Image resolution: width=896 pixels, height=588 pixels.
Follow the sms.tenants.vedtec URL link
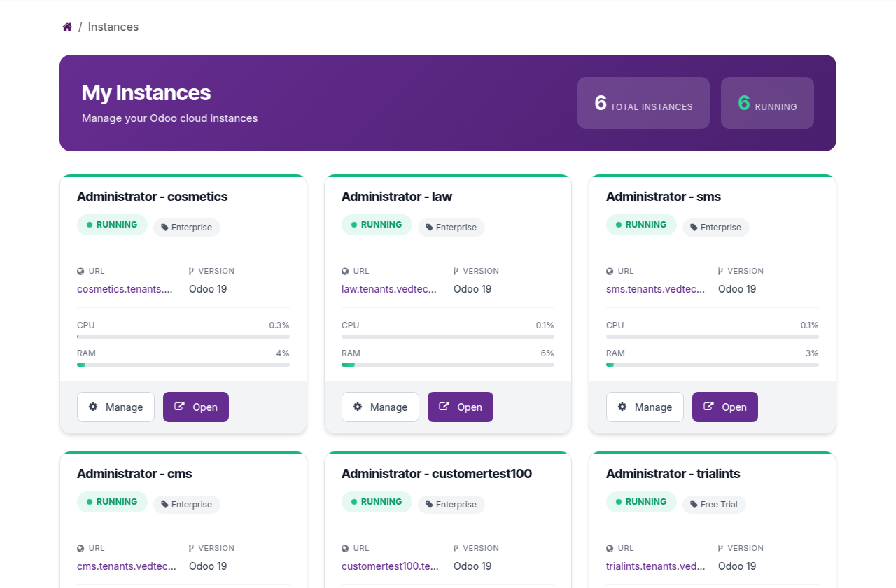coord(655,289)
